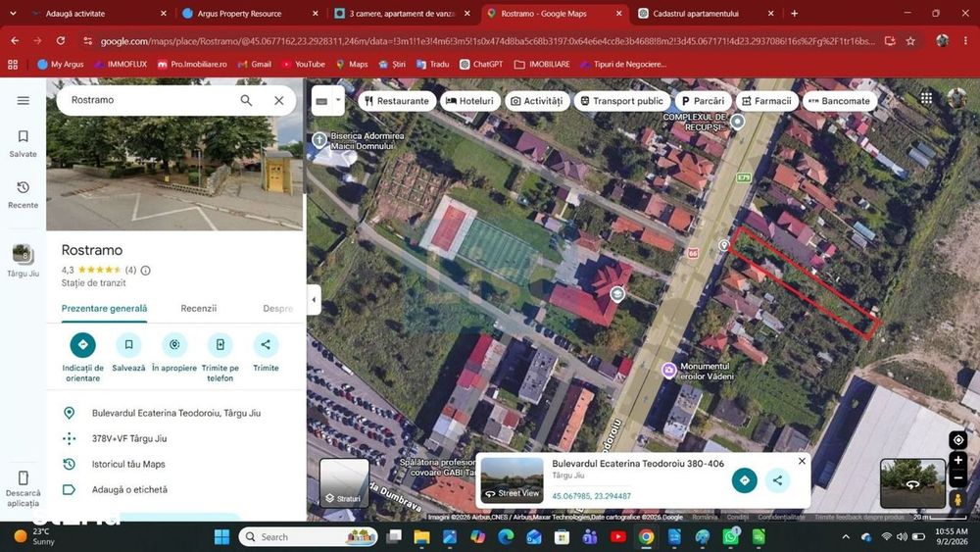This screenshot has height=552, width=980.
Task: Open Street View thumbnail in info card
Action: (x=512, y=480)
